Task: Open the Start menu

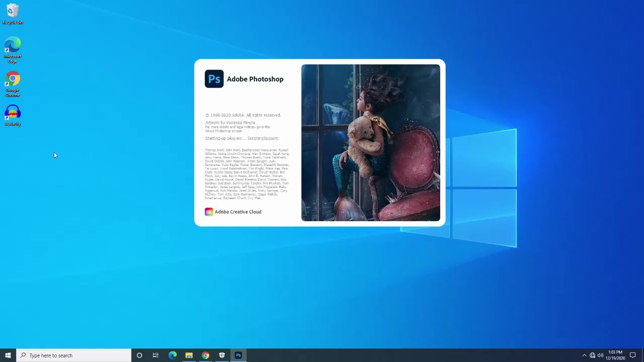Action: pos(8,355)
